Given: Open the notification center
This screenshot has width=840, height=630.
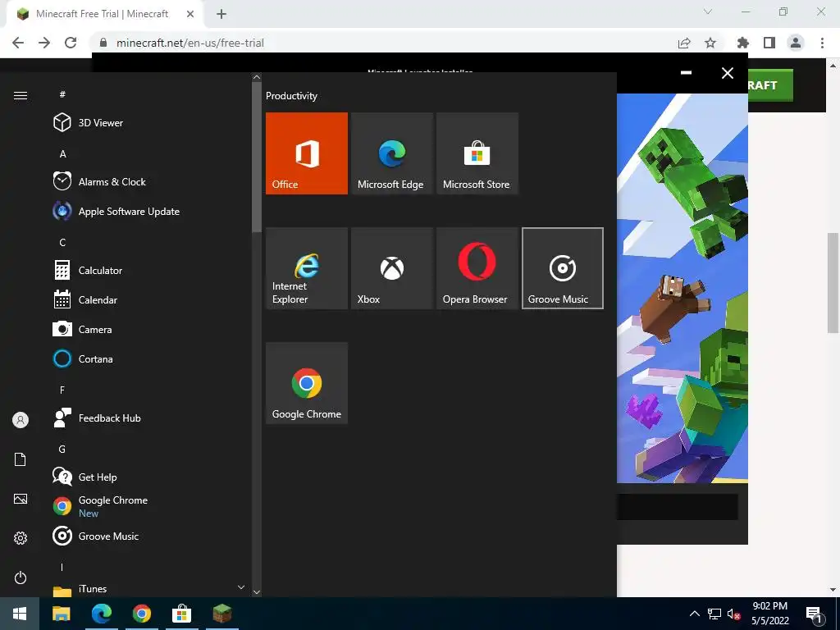Looking at the screenshot, I should click(814, 614).
